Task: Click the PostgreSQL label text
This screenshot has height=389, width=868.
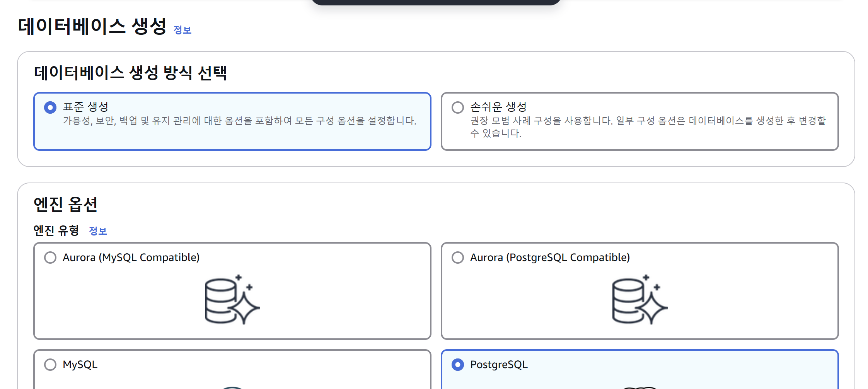Action: pos(499,365)
